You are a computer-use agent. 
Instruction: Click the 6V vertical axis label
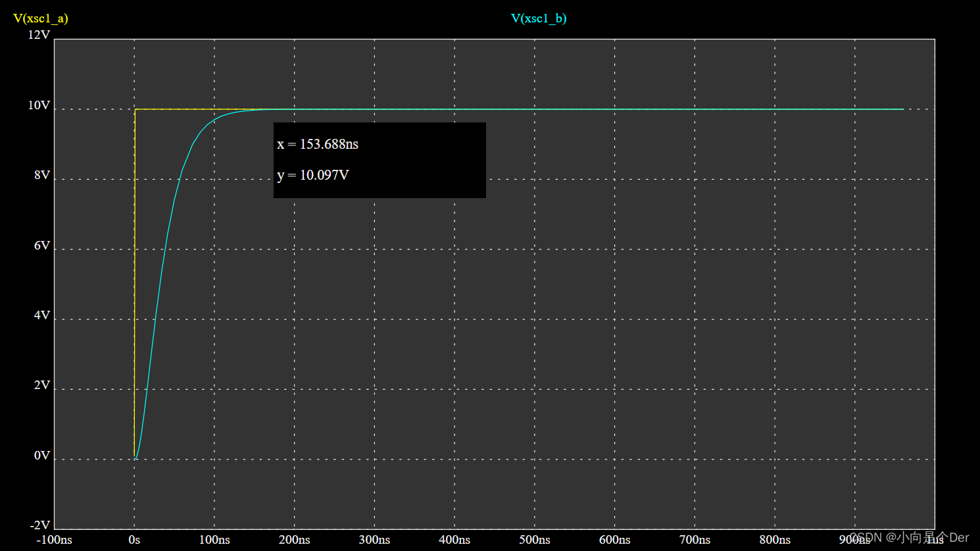(42, 246)
